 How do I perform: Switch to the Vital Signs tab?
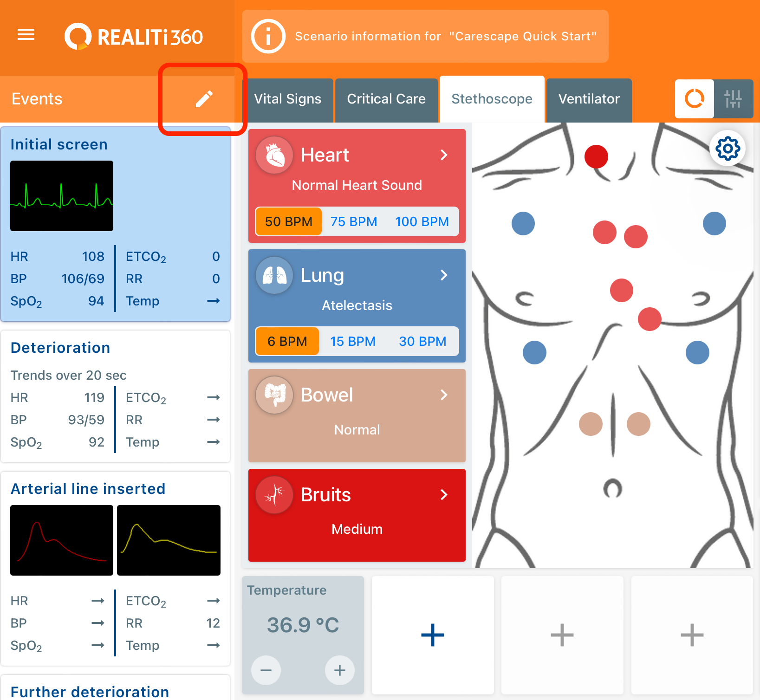point(287,99)
